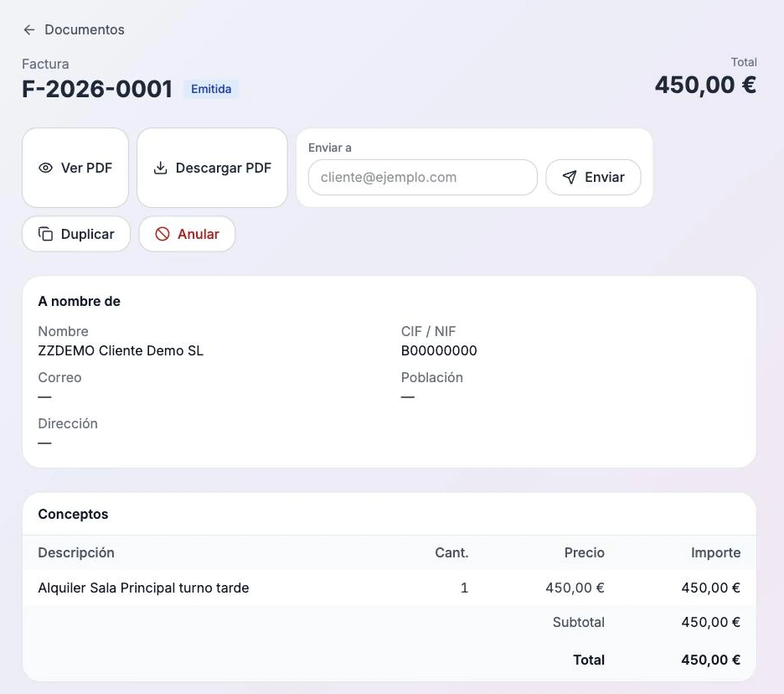
Task: Select client name ZZDEMO Cliente Demo SL
Action: tap(121, 350)
